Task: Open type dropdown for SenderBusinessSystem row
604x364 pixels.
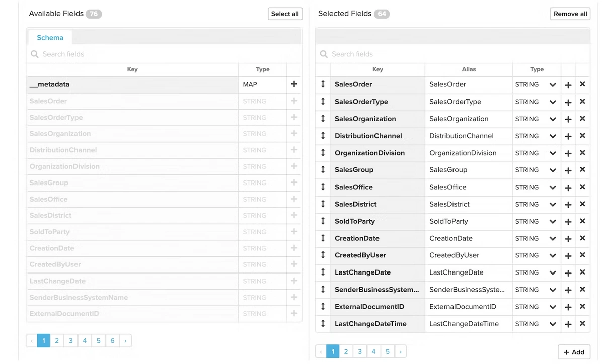Action: [553, 290]
